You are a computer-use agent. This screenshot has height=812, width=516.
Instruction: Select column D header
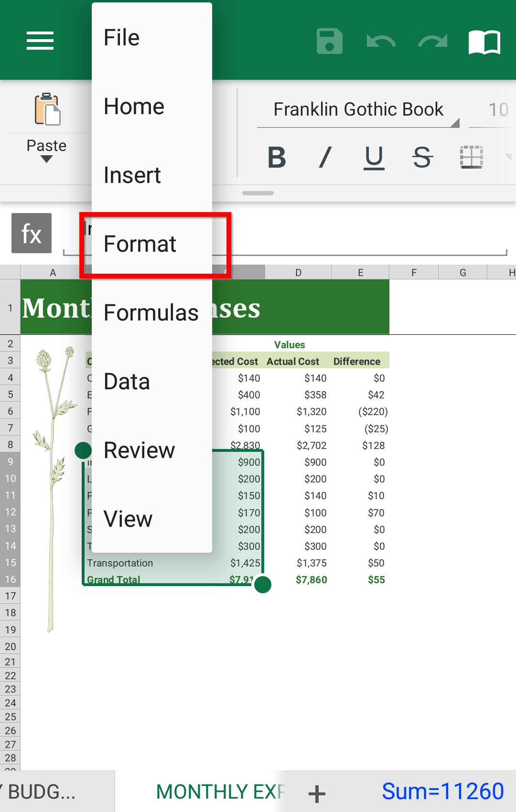(298, 272)
